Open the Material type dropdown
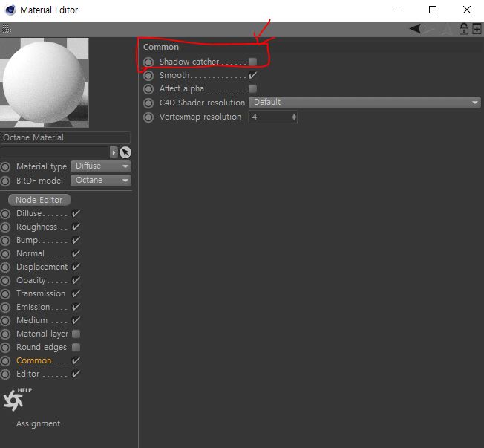This screenshot has width=484, height=448. pyautogui.click(x=101, y=166)
